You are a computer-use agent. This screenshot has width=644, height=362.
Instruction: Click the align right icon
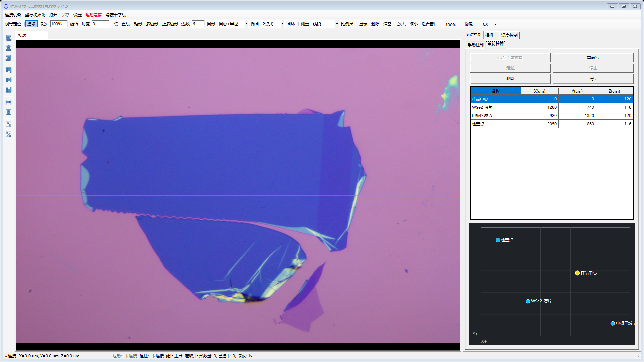(9, 58)
